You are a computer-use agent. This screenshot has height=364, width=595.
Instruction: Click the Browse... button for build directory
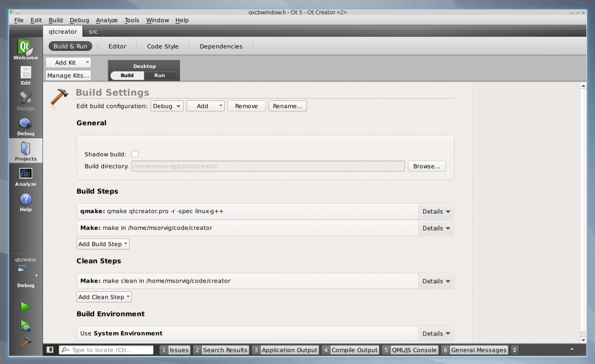426,166
